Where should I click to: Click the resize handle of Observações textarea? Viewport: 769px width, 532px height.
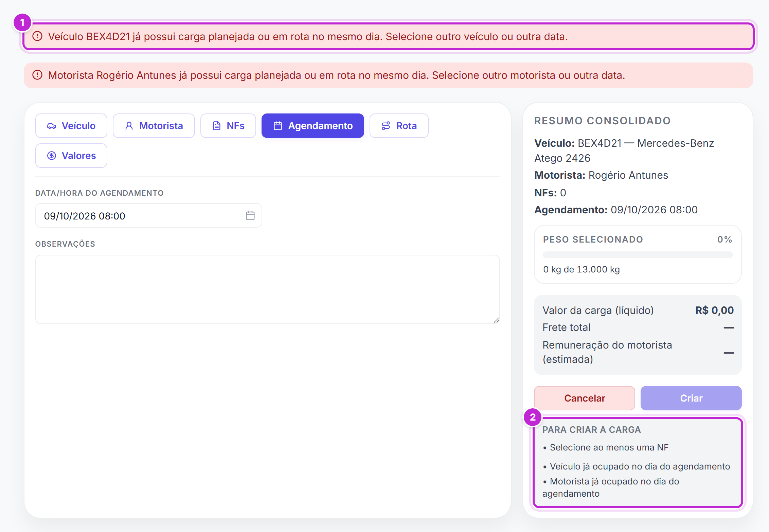tap(496, 320)
